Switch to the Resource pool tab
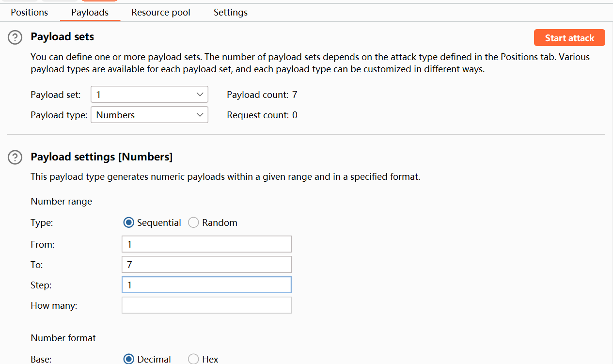This screenshot has height=364, width=613. [161, 12]
